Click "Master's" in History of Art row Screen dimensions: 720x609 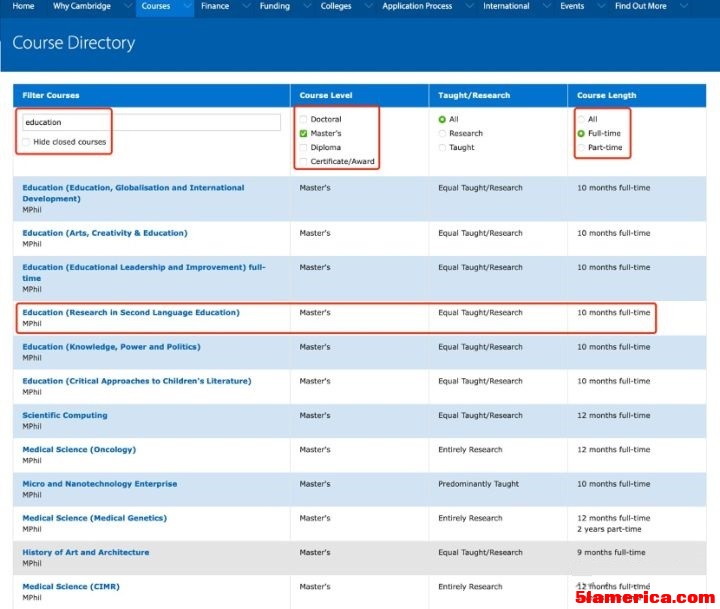coord(315,553)
